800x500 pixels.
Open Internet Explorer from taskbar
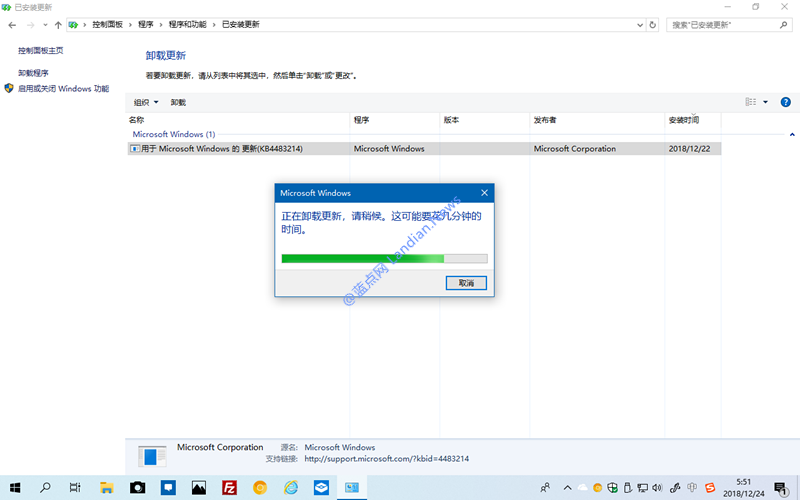(x=291, y=488)
